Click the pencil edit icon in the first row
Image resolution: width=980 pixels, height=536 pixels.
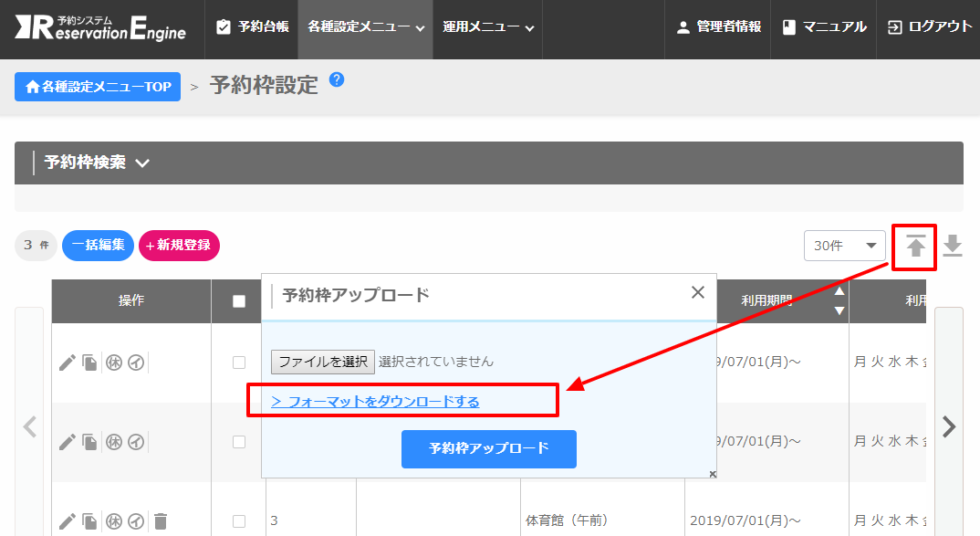coord(67,363)
